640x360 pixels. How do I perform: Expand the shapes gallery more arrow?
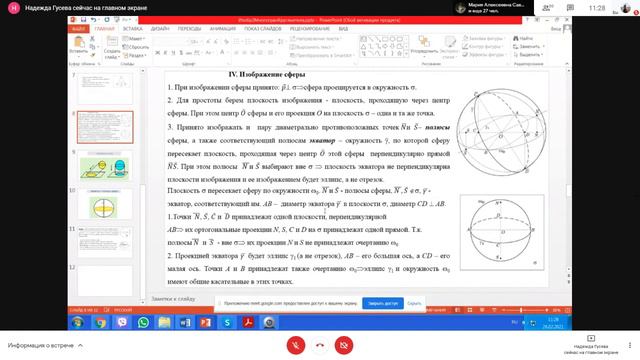pyautogui.click(x=406, y=54)
